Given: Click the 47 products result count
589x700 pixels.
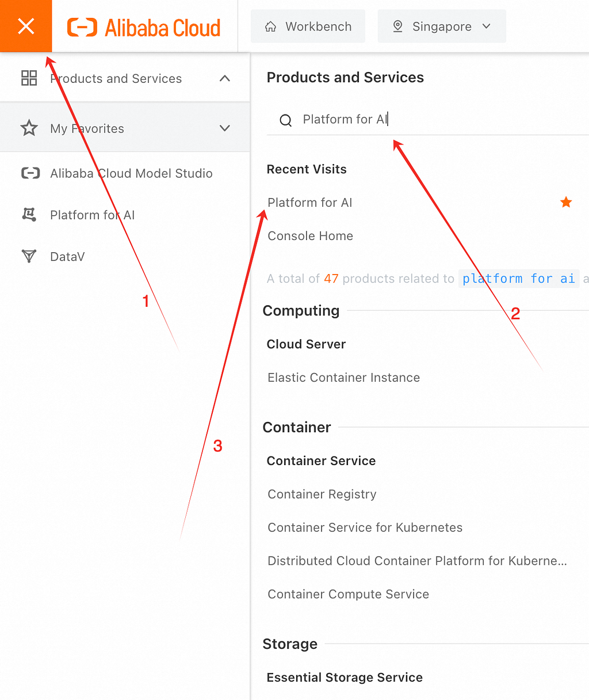Looking at the screenshot, I should tap(331, 279).
